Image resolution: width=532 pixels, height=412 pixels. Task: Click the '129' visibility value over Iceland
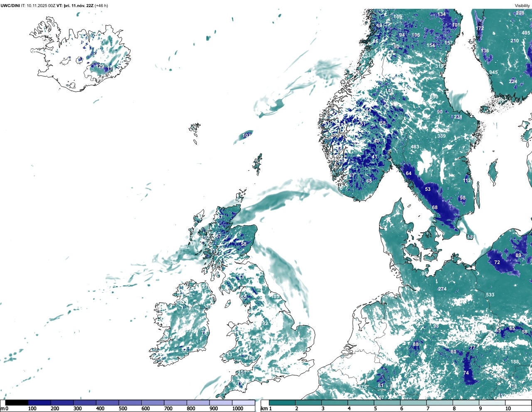pyautogui.click(x=100, y=66)
